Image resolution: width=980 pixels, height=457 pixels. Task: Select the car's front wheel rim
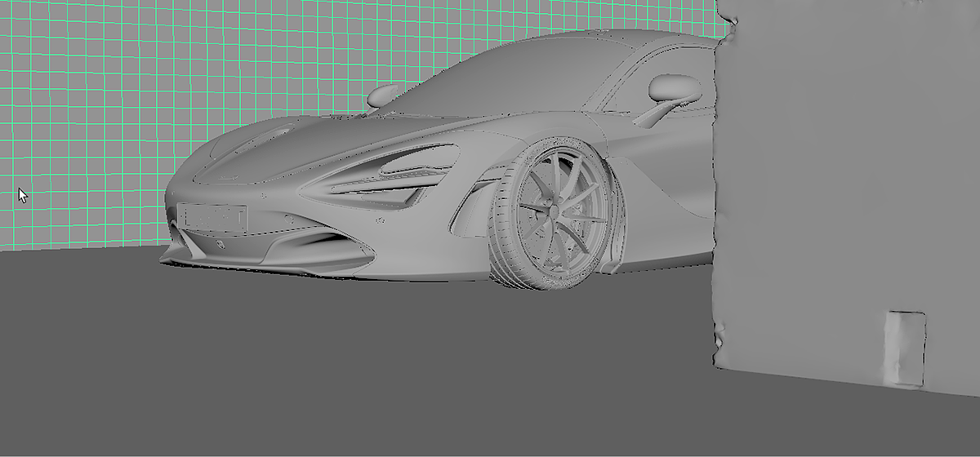(560, 211)
